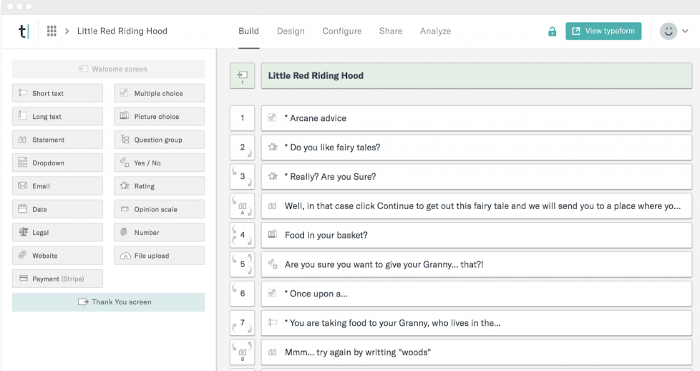Select question number box 5
The height and width of the screenshot is (371, 700).
point(242,265)
